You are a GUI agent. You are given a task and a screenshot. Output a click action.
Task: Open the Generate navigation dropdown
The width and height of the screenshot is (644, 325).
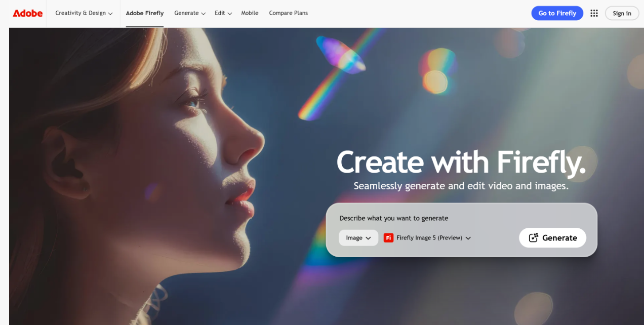pyautogui.click(x=190, y=13)
